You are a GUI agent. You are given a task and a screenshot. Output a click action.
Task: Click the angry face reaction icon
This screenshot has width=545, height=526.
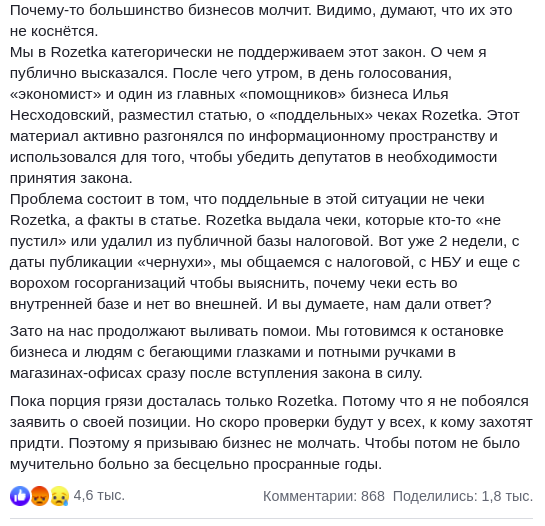(x=39, y=495)
